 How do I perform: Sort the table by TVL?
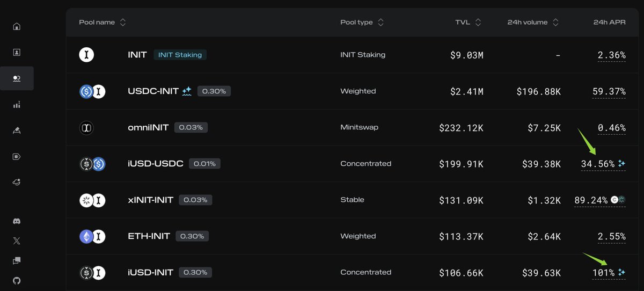468,23
